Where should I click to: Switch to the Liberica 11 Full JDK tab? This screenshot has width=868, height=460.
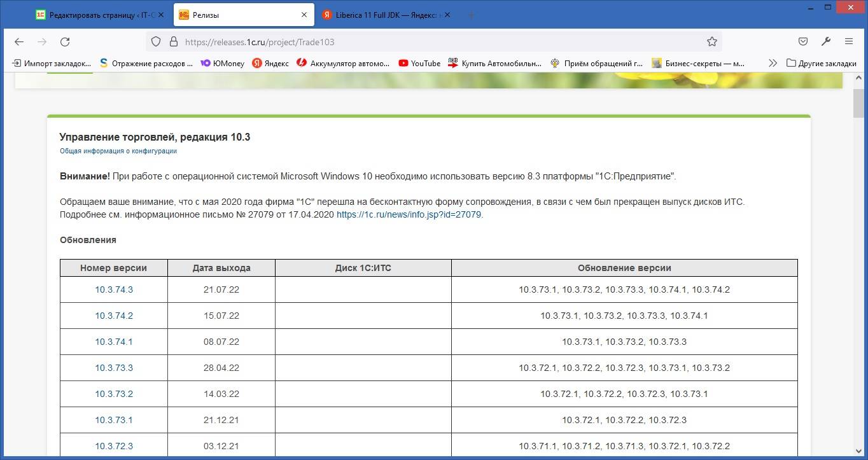point(382,15)
